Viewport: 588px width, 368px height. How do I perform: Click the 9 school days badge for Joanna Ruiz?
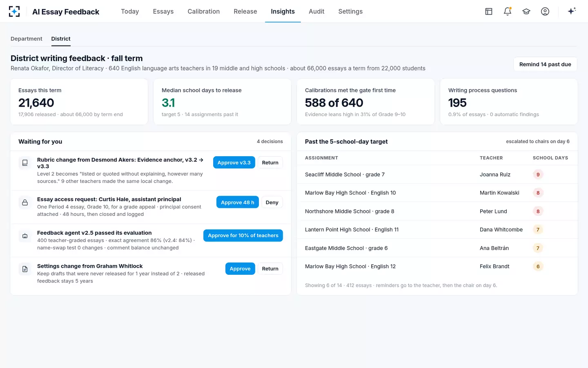click(538, 175)
